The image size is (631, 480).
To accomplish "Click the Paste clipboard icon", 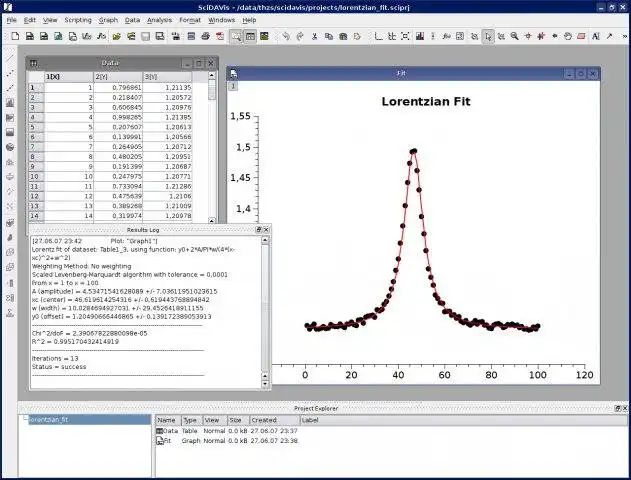I will [343, 36].
